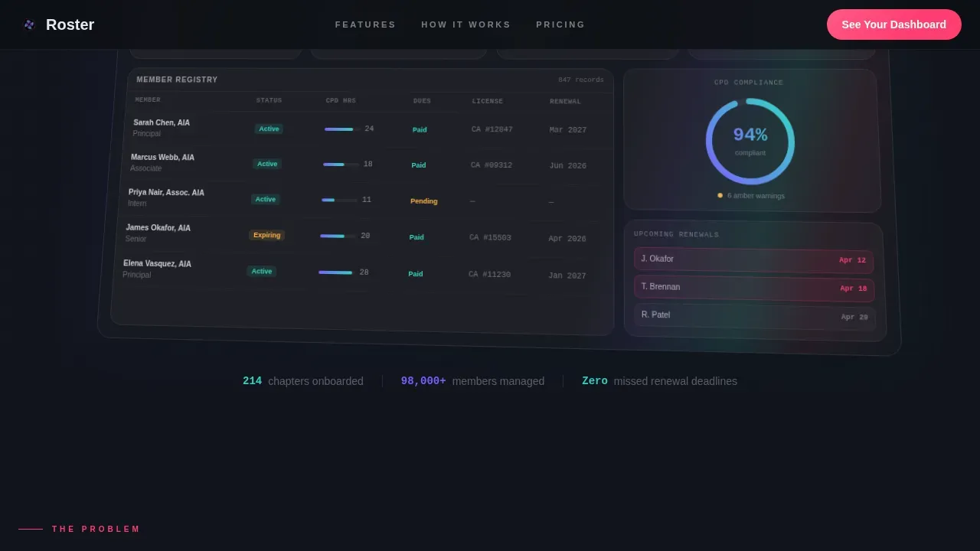Click the Roster logo icon

tap(29, 24)
